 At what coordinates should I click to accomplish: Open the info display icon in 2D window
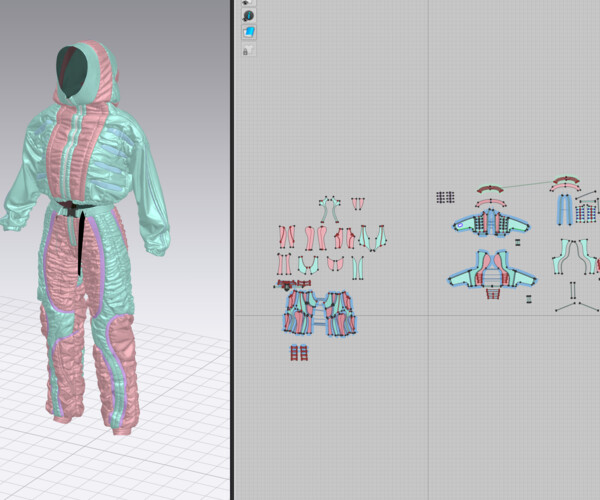pos(249,16)
